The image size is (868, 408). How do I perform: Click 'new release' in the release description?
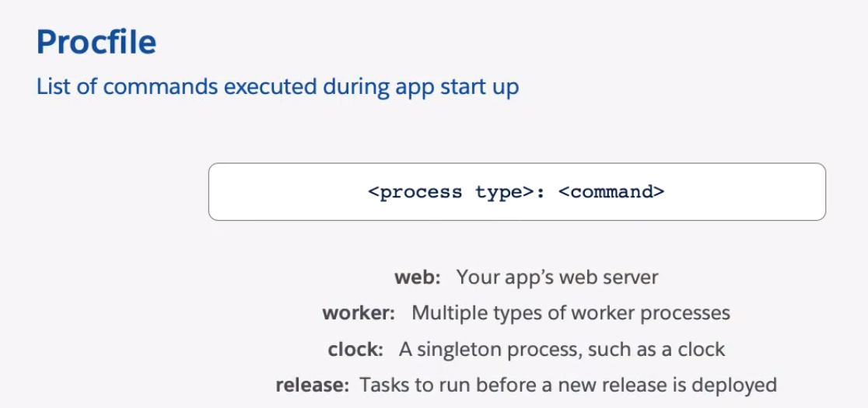click(x=593, y=385)
